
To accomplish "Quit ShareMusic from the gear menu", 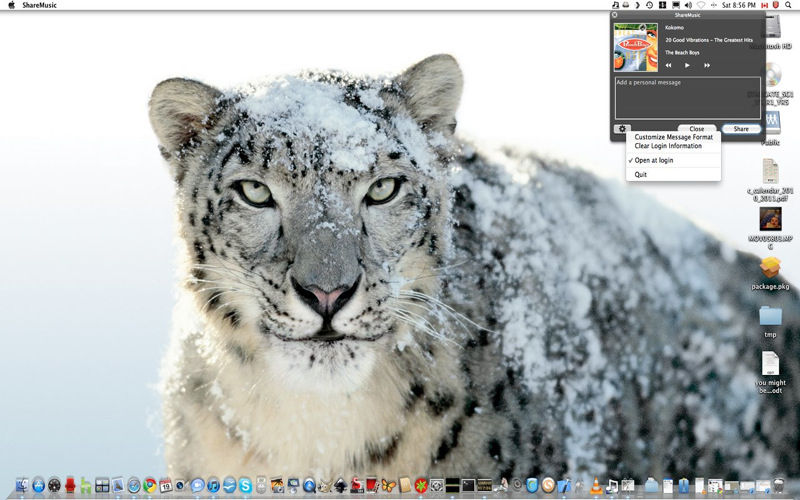I will tap(641, 174).
